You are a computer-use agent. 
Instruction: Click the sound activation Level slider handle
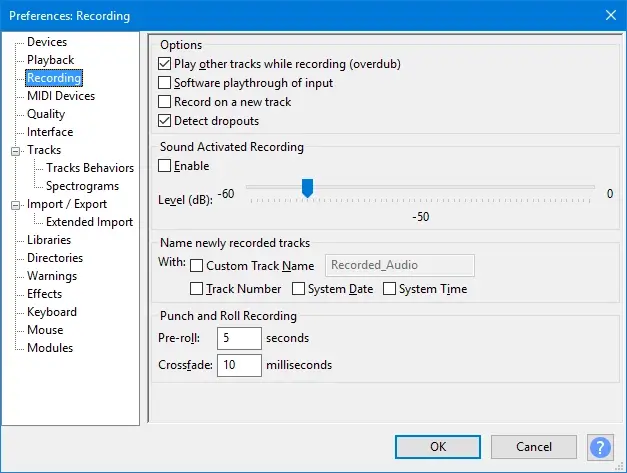pyautogui.click(x=307, y=188)
